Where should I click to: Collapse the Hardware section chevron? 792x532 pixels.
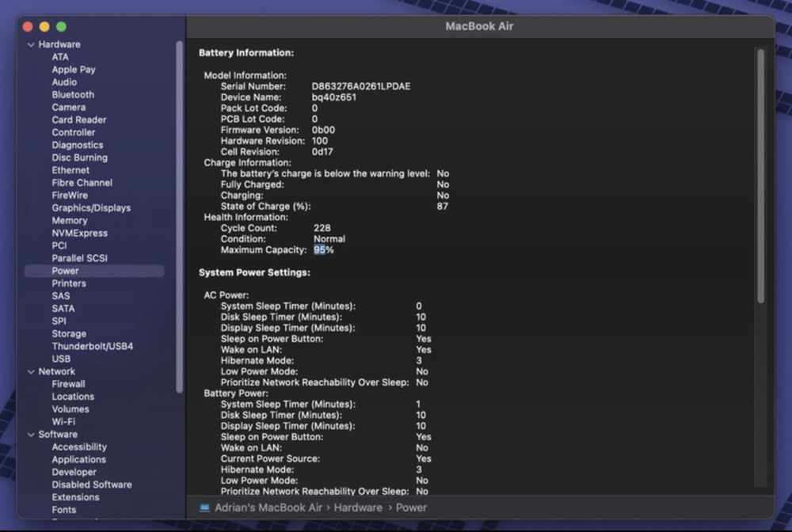point(32,45)
